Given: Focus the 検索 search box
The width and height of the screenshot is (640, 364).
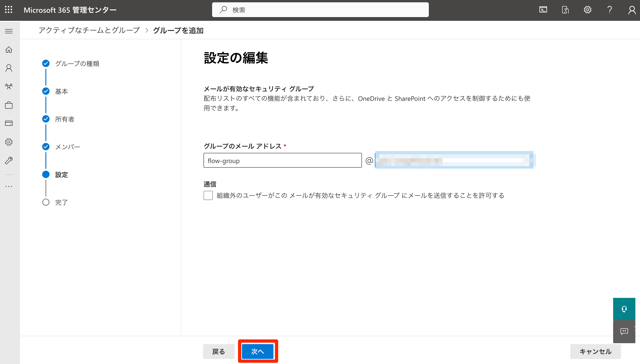Looking at the screenshot, I should pos(320,10).
